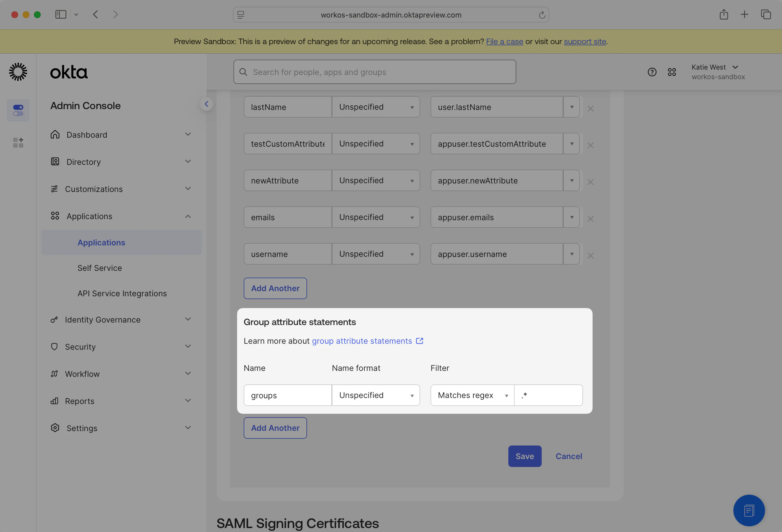Focus the search for people, apps and groups field
Screen dimensions: 782x532
point(375,72)
